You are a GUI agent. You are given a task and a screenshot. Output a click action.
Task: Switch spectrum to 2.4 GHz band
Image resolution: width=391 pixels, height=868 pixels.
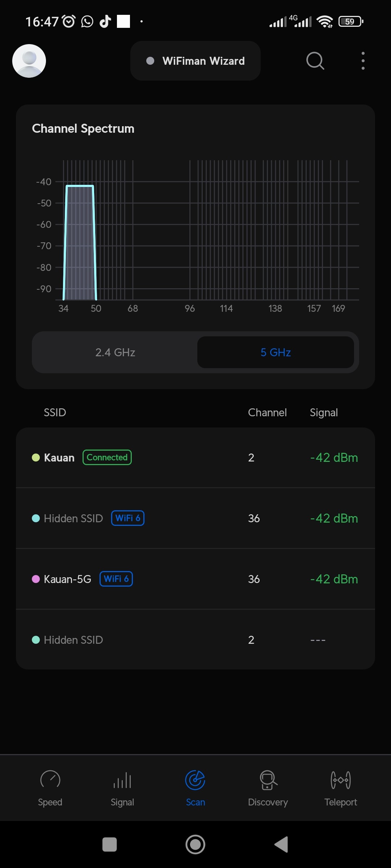[115, 352]
